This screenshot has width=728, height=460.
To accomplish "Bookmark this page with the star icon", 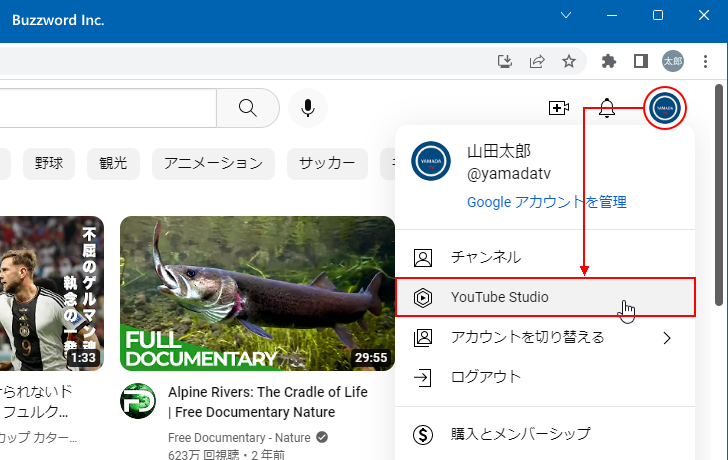I will coord(569,61).
